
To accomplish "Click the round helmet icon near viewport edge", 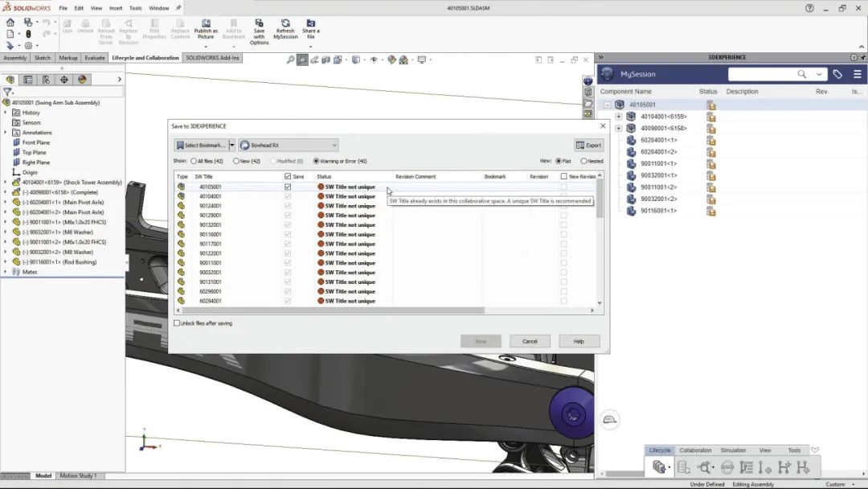I will pyautogui.click(x=609, y=420).
